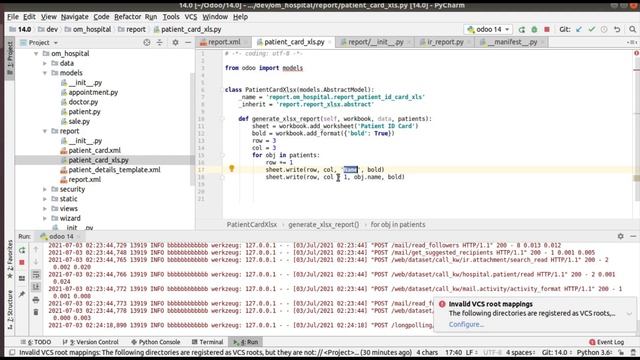The image size is (640, 360).
Task: Click the green Debug bug icon
Action: pyautogui.click(x=534, y=29)
